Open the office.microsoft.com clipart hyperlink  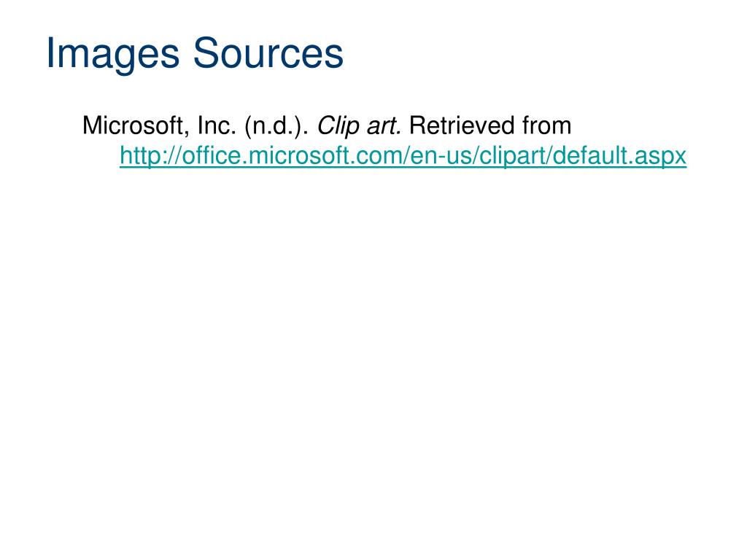[x=403, y=156]
